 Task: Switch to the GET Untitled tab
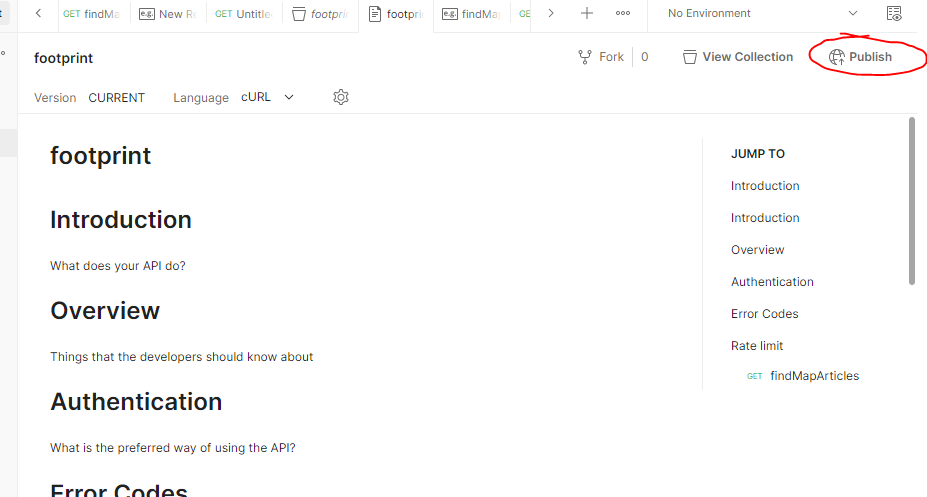point(243,14)
